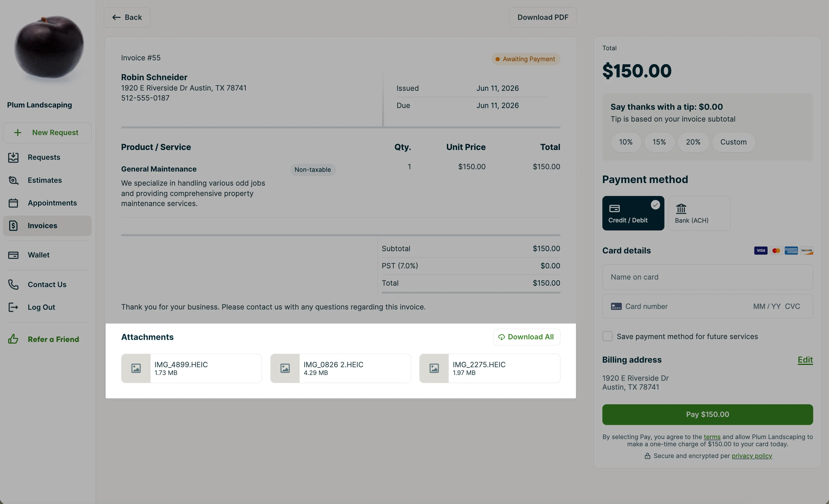
Task: Click the New Request button
Action: coord(47,132)
